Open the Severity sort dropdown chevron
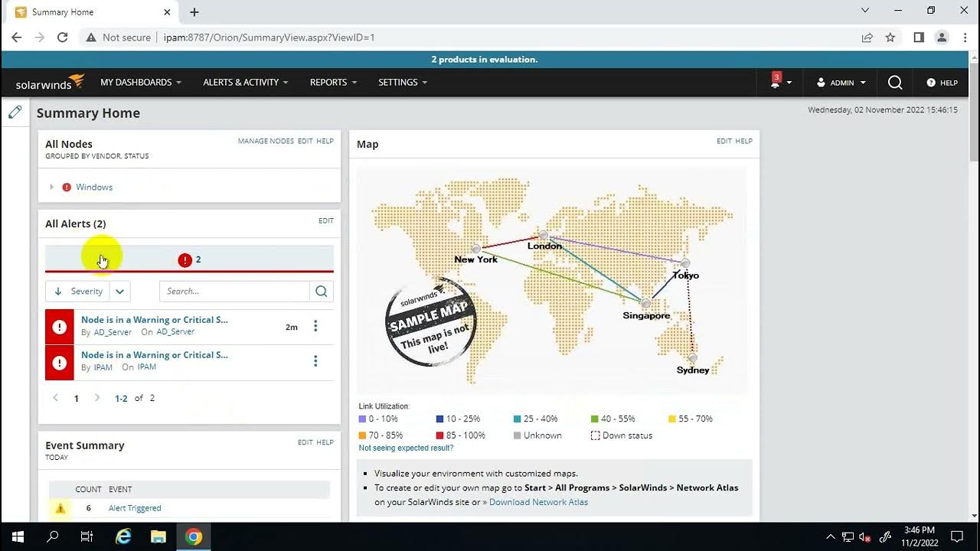 point(120,292)
